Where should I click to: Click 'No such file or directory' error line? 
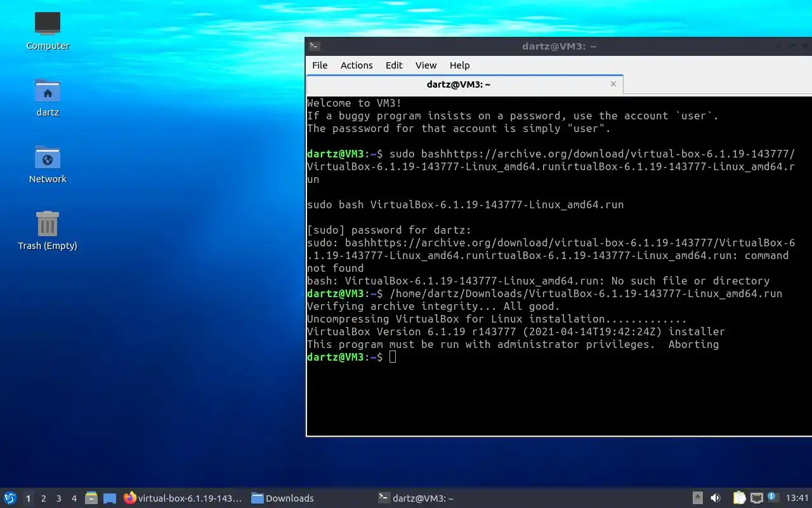click(x=538, y=281)
